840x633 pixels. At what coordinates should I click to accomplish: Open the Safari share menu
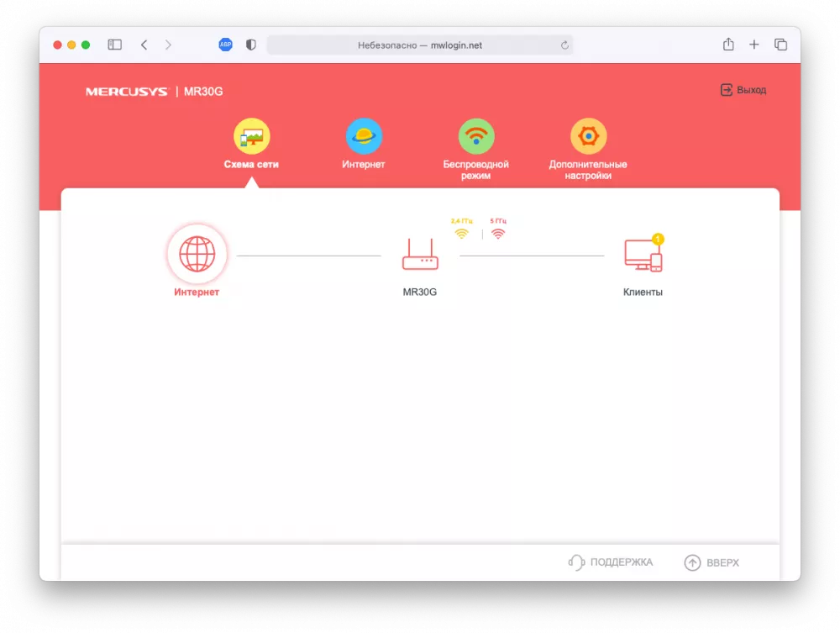pos(728,44)
